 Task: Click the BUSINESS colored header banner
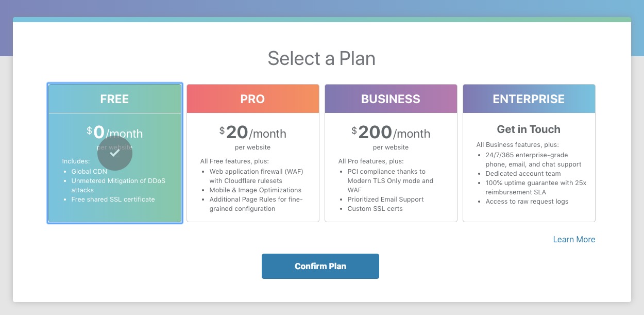click(391, 98)
